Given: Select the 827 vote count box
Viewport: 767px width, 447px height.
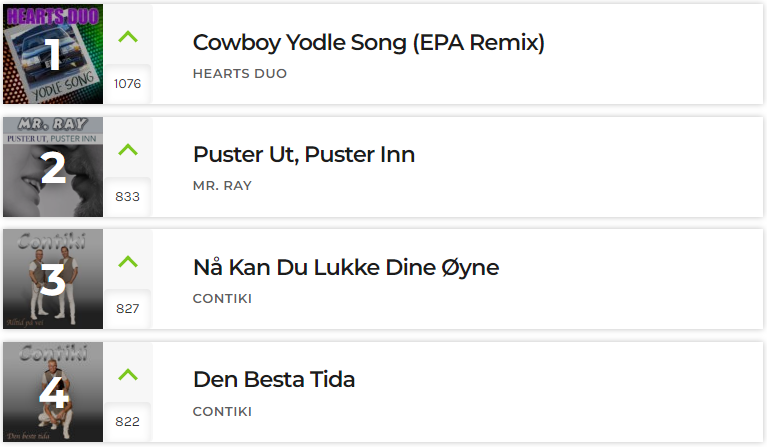Looking at the screenshot, I should [127, 309].
